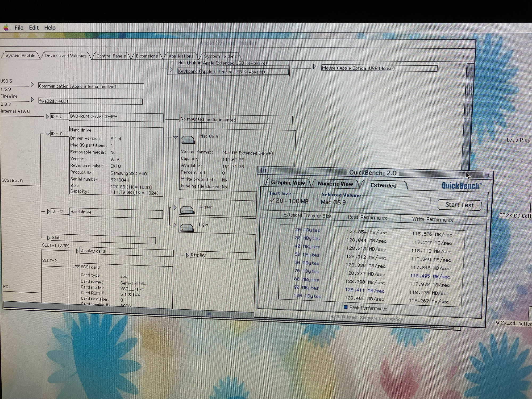Toggle the 20 - 100 MB test size checkbox
The width and height of the screenshot is (532, 399).
point(271,201)
